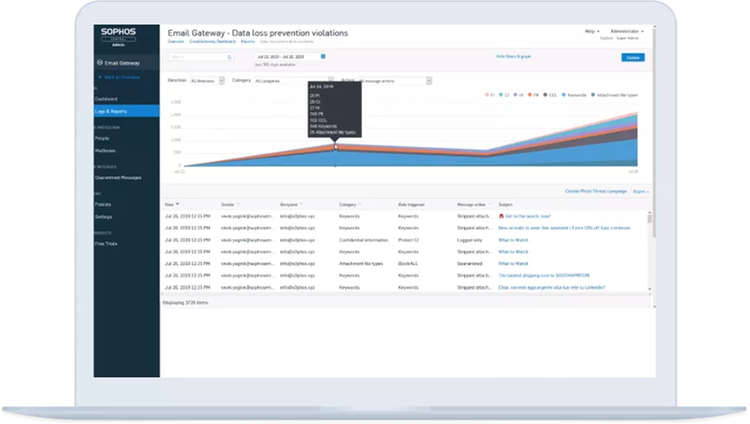Open the Category column filter
This screenshot has width=750, height=424.
(x=360, y=204)
